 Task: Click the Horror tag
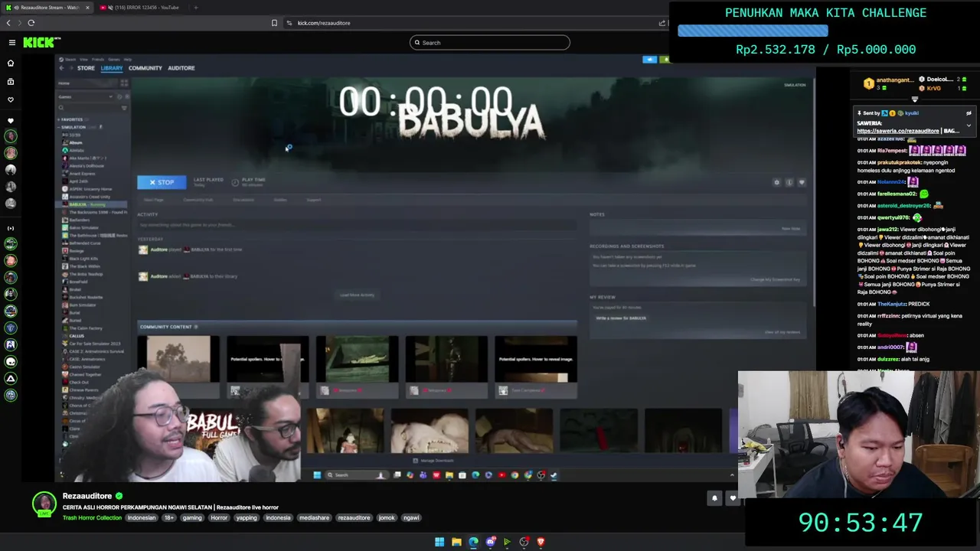click(219, 518)
